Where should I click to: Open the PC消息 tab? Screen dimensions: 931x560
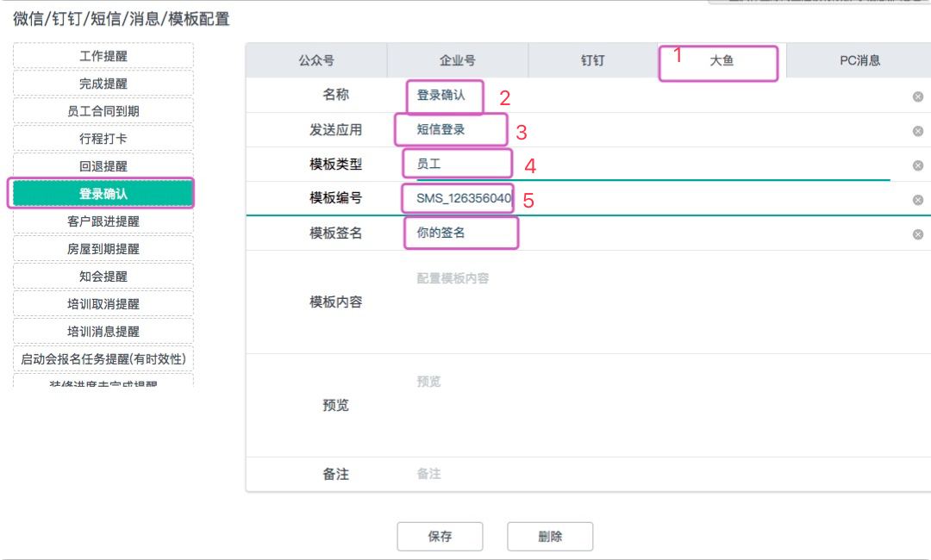pyautogui.click(x=859, y=60)
